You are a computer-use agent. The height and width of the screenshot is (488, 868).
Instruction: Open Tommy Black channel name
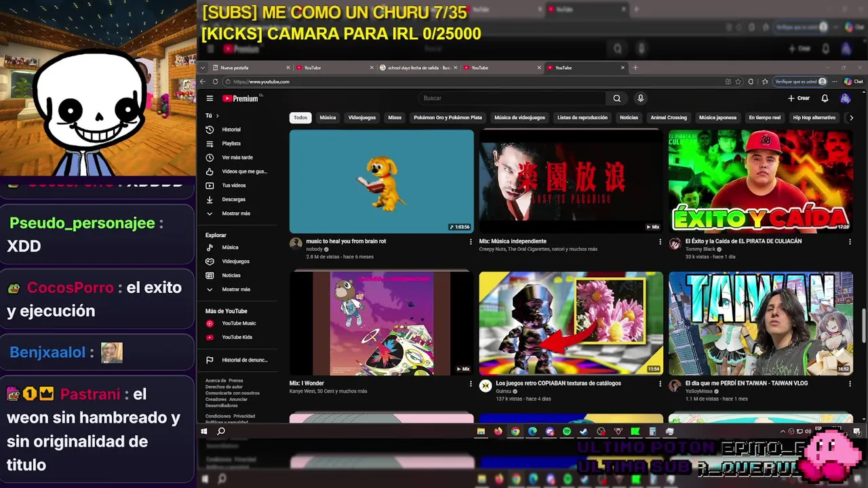tap(701, 249)
